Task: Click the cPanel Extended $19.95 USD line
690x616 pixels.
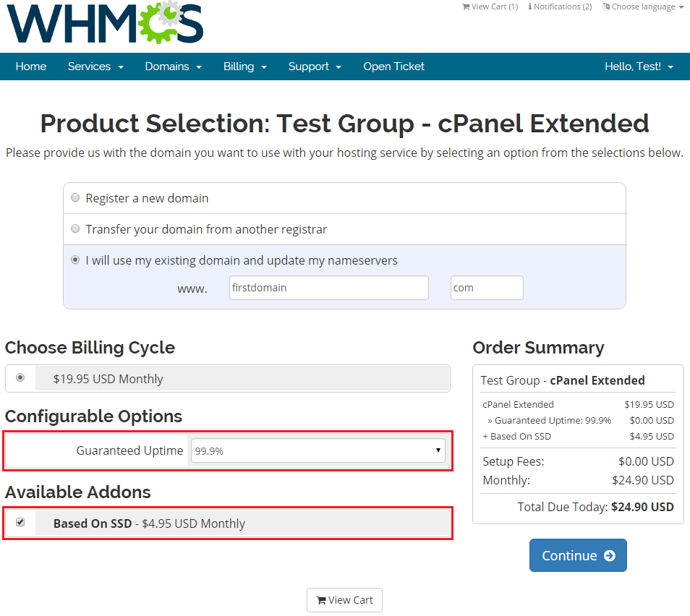Action: pyautogui.click(x=578, y=404)
